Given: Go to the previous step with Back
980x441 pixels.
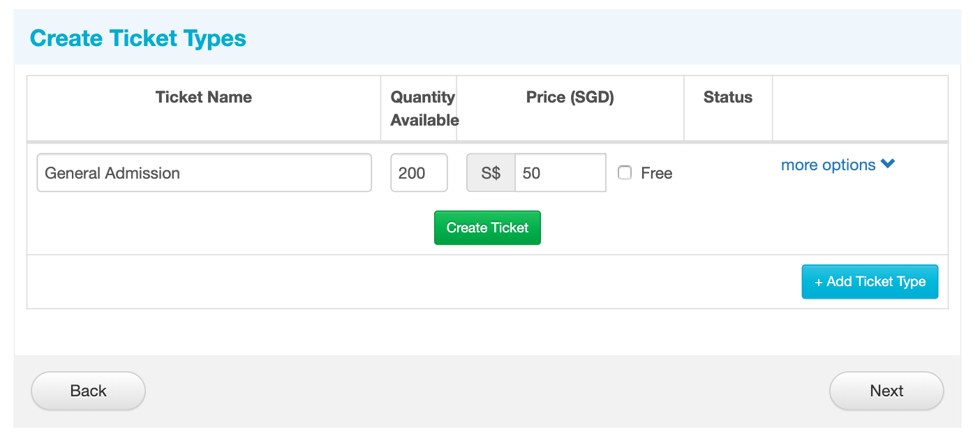Looking at the screenshot, I should pos(88,391).
